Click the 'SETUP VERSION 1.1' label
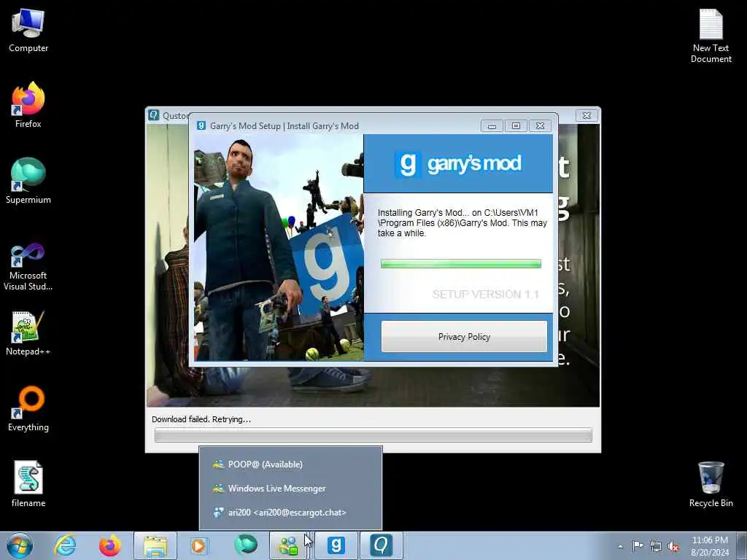 485,295
